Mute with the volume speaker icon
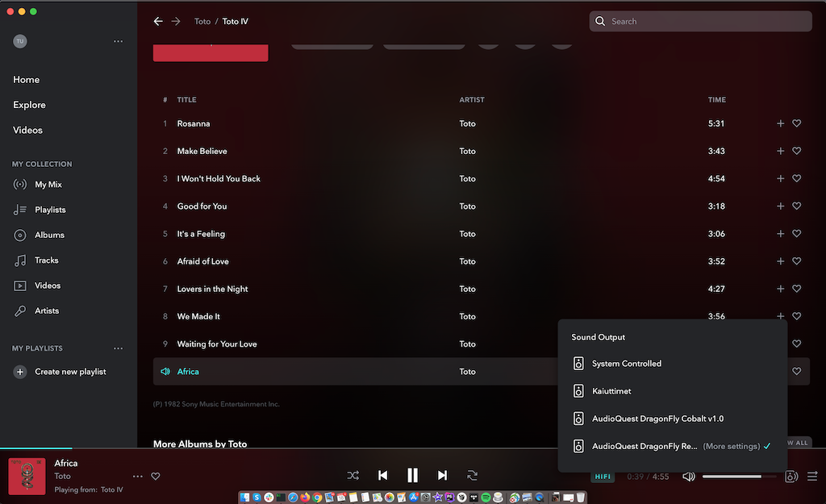This screenshot has height=504, width=826. [689, 476]
